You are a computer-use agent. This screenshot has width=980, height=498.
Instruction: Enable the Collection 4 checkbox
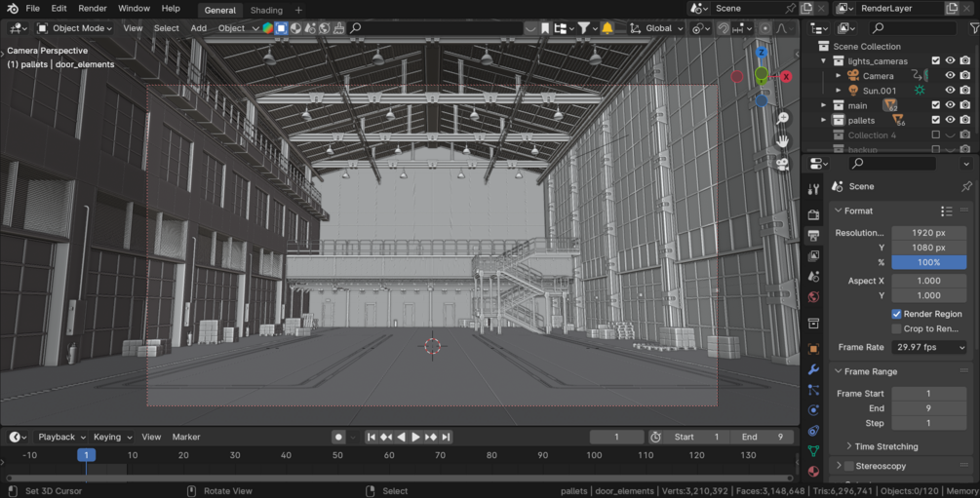point(935,134)
